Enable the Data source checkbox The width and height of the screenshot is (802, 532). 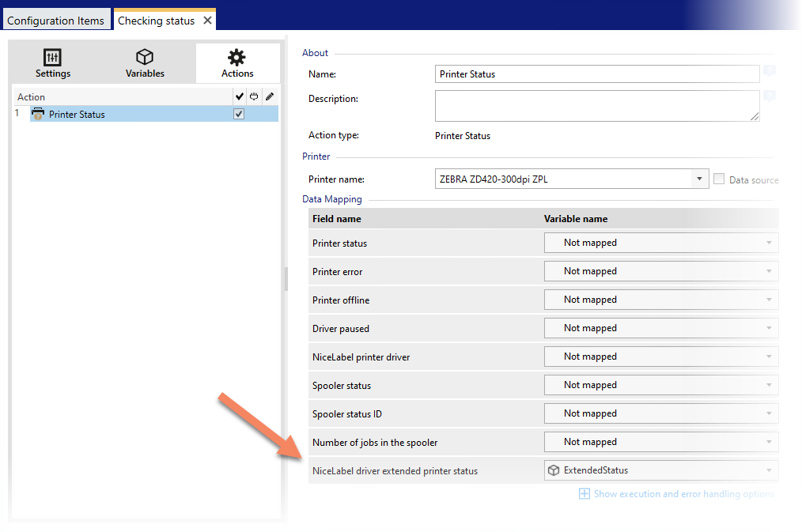(x=719, y=179)
